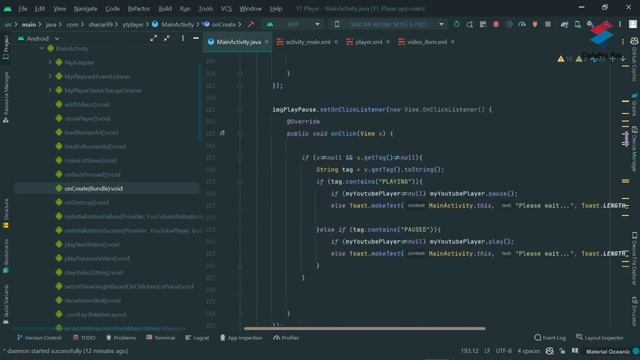Open the Logcat tool window
Viewport: 640px width, 360px height.
pyautogui.click(x=197, y=338)
